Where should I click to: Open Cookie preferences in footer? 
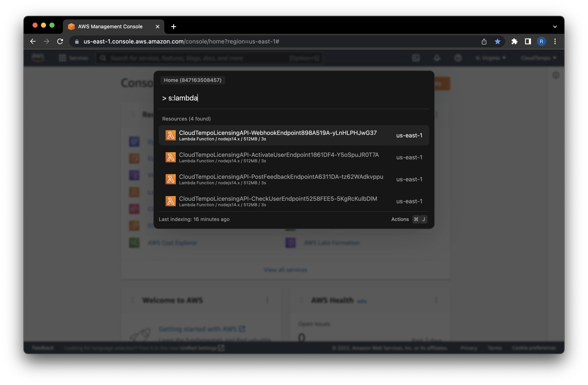coord(534,348)
